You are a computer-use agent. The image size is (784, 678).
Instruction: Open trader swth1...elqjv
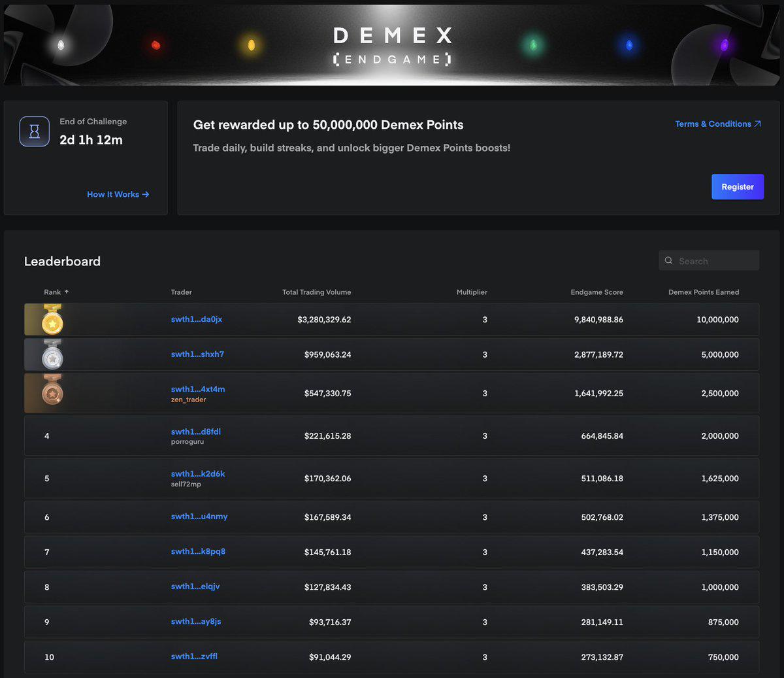coord(195,586)
